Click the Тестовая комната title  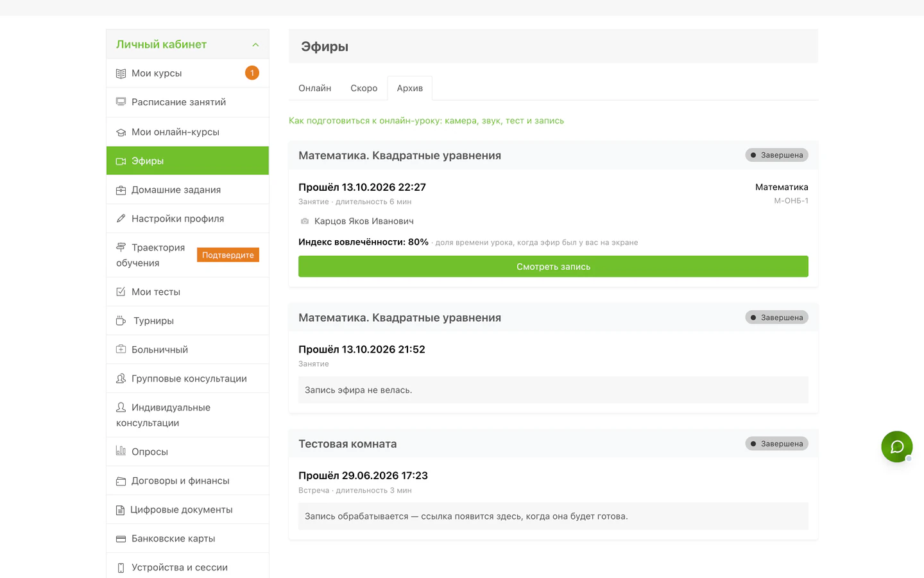tap(348, 444)
